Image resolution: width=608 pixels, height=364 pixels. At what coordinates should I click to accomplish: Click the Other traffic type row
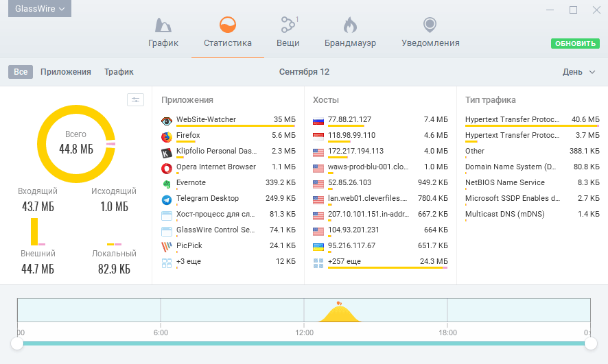pyautogui.click(x=533, y=151)
